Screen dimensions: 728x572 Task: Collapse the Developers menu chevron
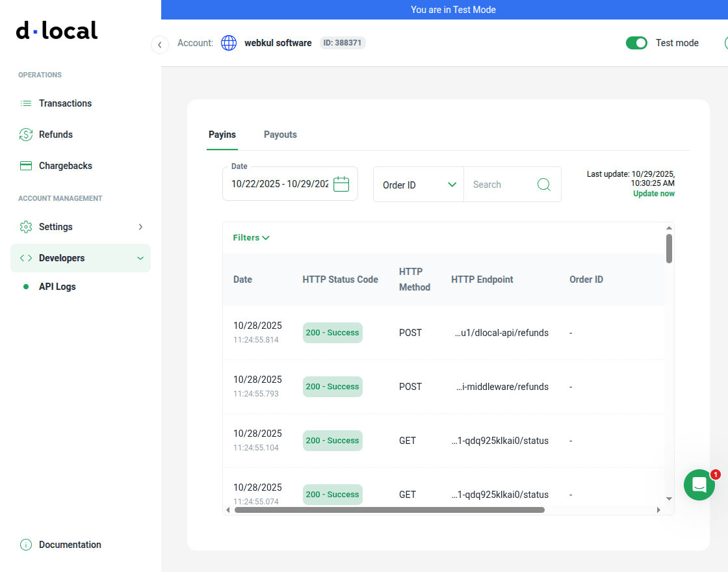pyautogui.click(x=140, y=257)
